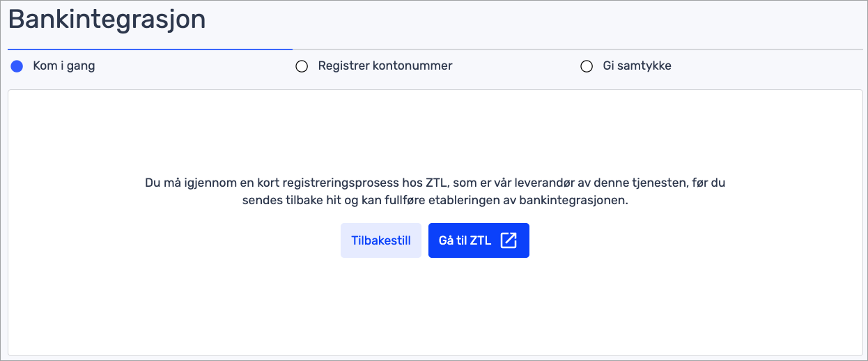
Task: Go to the "Gi samtykke" step label
Action: point(637,66)
